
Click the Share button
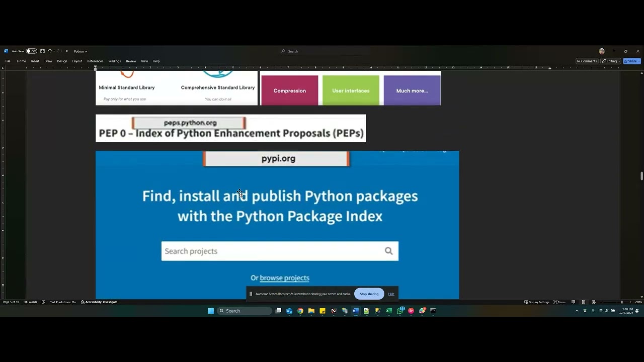632,61
